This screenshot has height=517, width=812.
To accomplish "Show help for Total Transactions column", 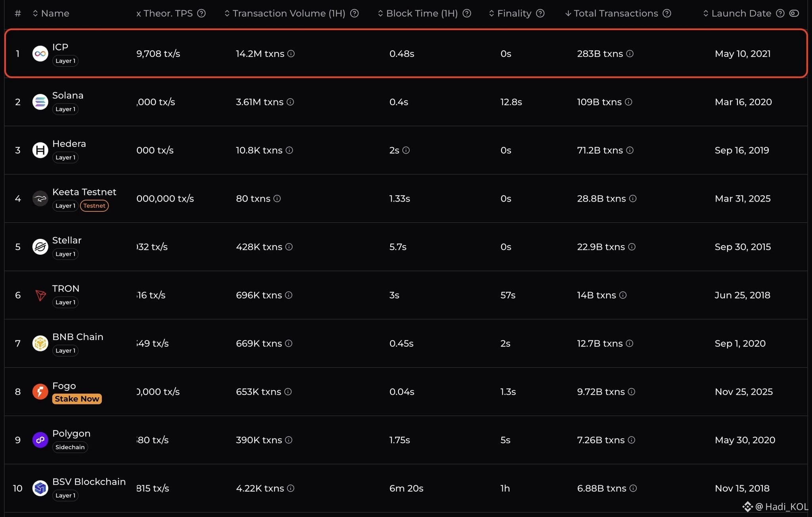I will tap(667, 13).
